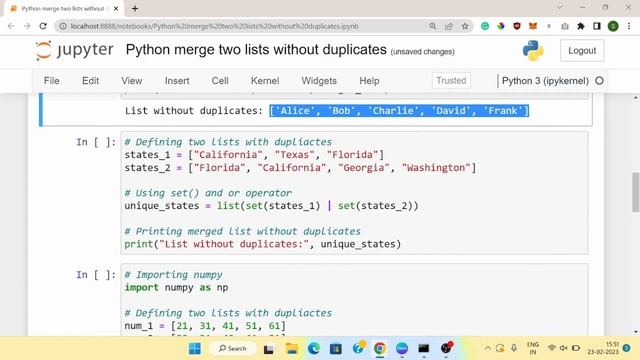Click the browser address bar URL
The height and width of the screenshot is (360, 640).
click(x=214, y=26)
